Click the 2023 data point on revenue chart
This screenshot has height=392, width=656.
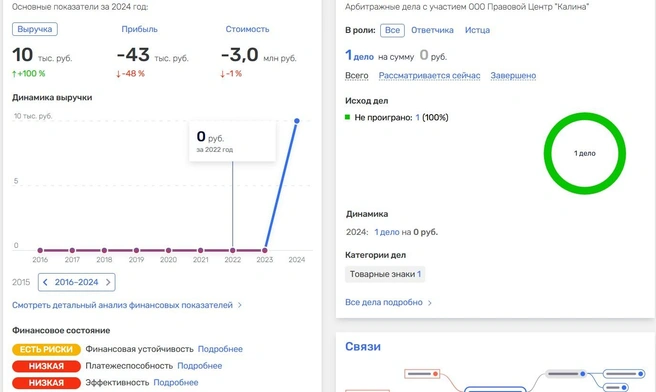click(265, 250)
